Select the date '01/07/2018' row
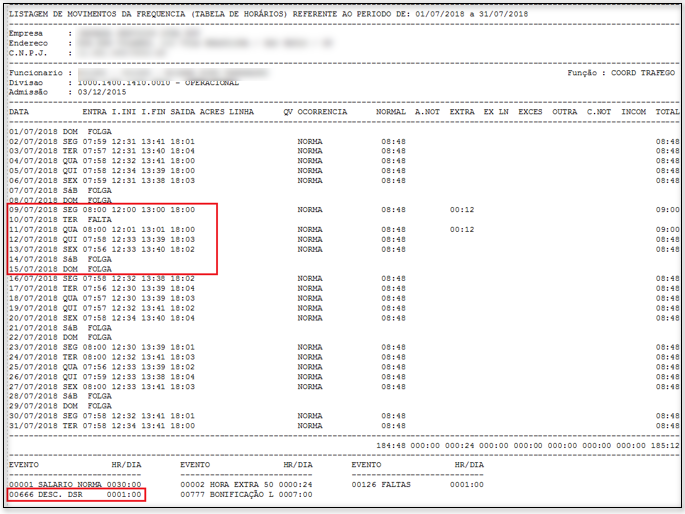 tap(60, 131)
